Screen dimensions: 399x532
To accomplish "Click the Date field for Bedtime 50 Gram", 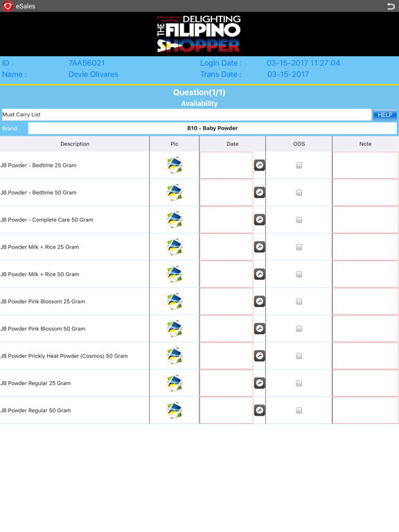I will 227,193.
